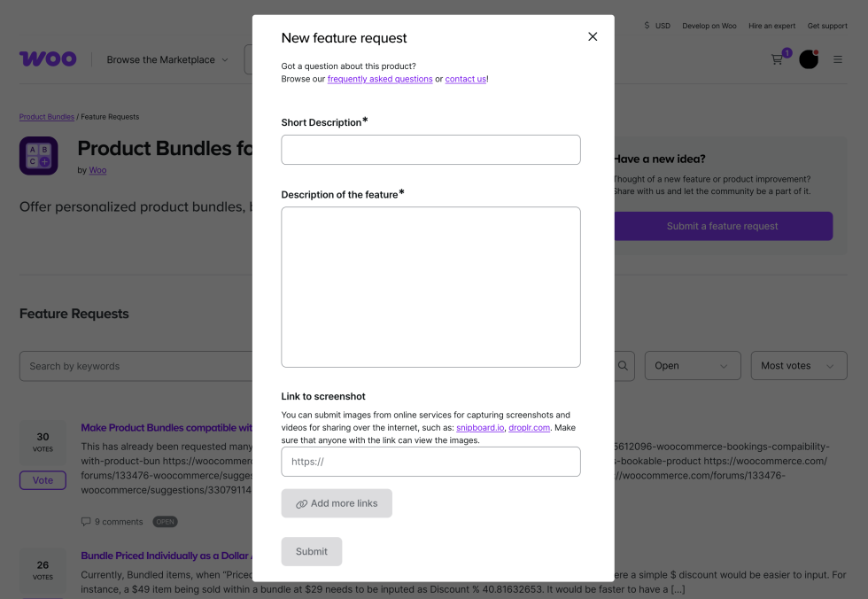The width and height of the screenshot is (868, 599).
Task: Click the 9 comments speech bubble icon
Action: coord(86,522)
